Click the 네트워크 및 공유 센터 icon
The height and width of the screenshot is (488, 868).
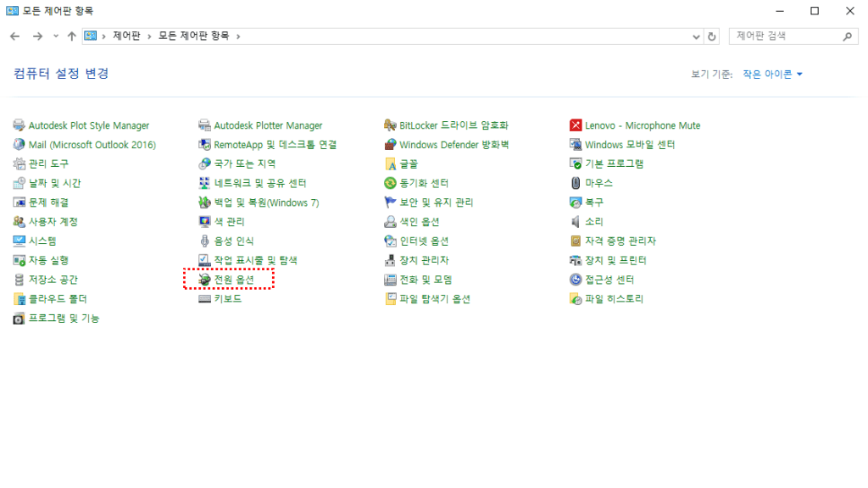tap(204, 183)
